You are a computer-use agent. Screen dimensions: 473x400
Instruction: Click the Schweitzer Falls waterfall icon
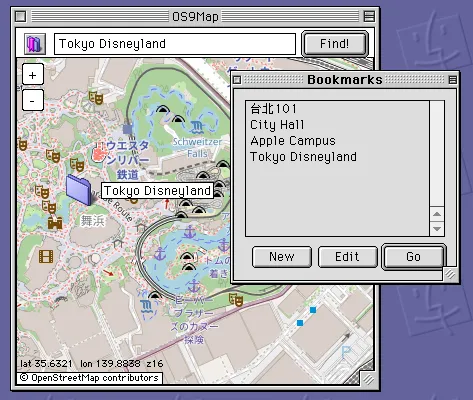tap(197, 127)
